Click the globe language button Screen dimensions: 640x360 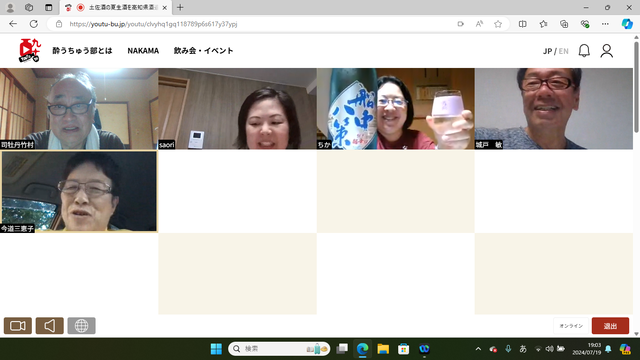[x=81, y=326]
